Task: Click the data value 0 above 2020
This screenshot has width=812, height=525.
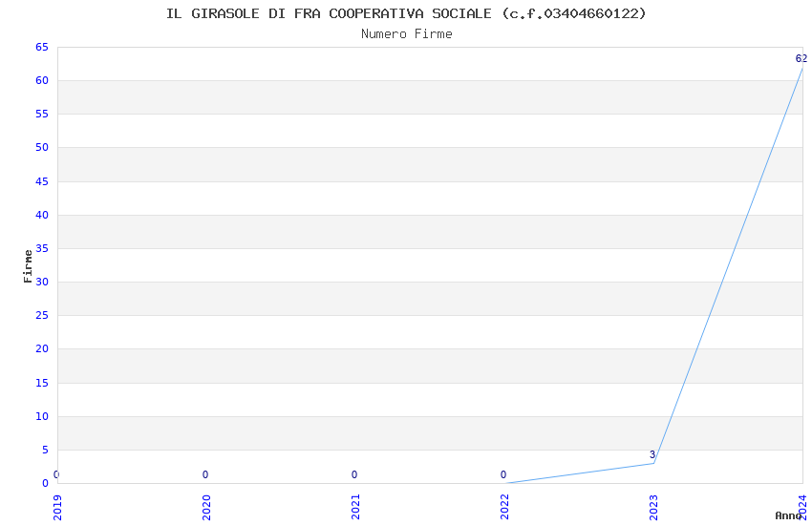Action: pyautogui.click(x=205, y=474)
